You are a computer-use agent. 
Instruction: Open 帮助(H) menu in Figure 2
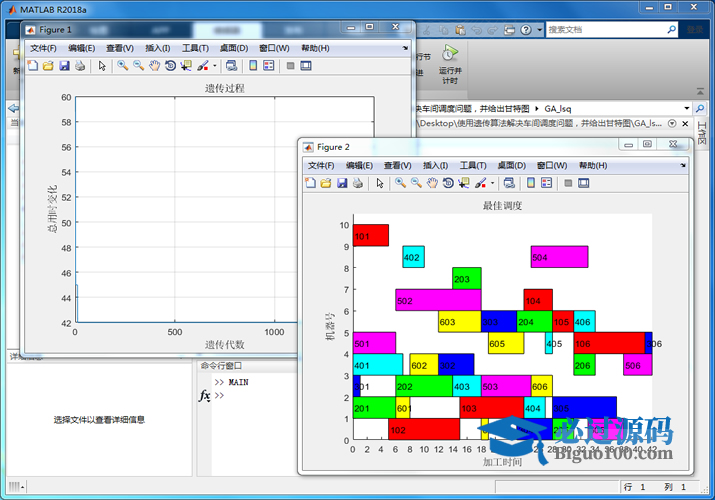coord(593,165)
